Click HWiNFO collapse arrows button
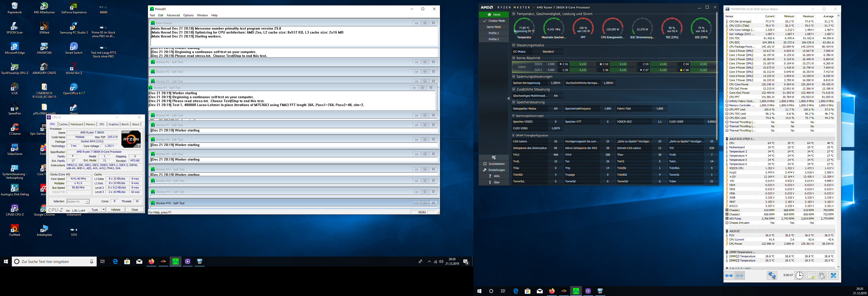The height and width of the screenshot is (296, 868). click(740, 276)
